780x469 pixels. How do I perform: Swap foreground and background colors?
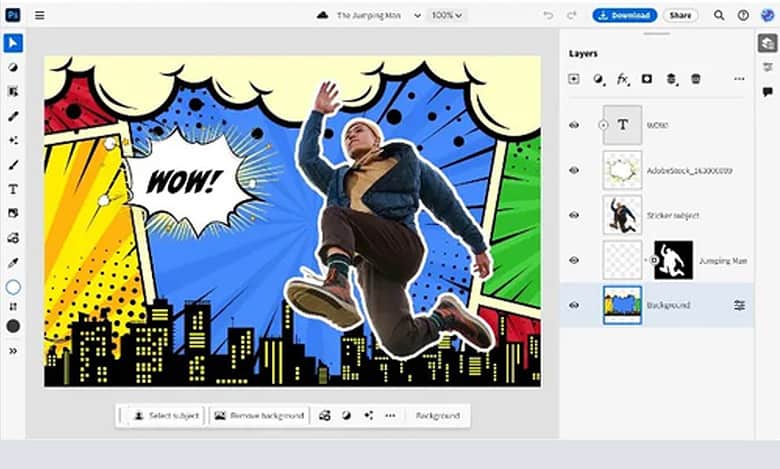pos(13,307)
